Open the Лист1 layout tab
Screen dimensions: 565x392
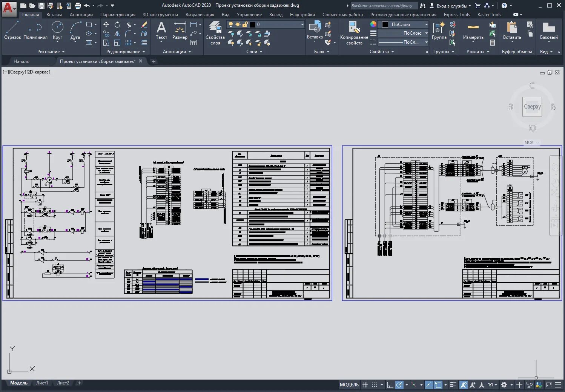click(42, 383)
